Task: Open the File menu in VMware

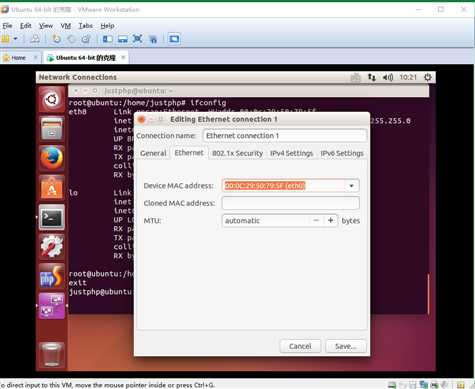Action: (x=7, y=26)
